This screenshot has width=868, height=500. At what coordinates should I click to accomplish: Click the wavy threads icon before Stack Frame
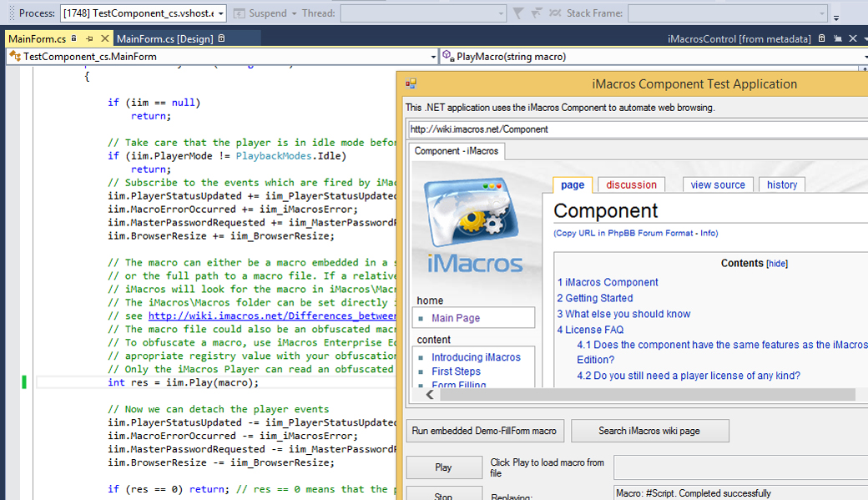(555, 13)
